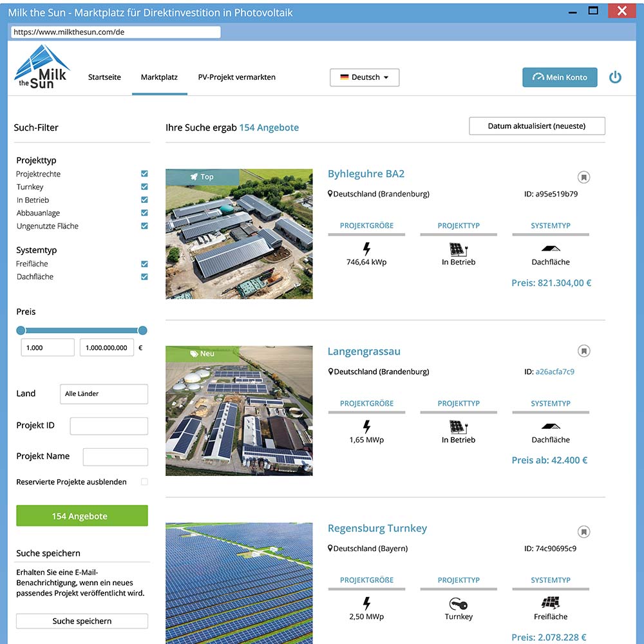Click the Top badge on Byhleguhre image

tap(202, 176)
